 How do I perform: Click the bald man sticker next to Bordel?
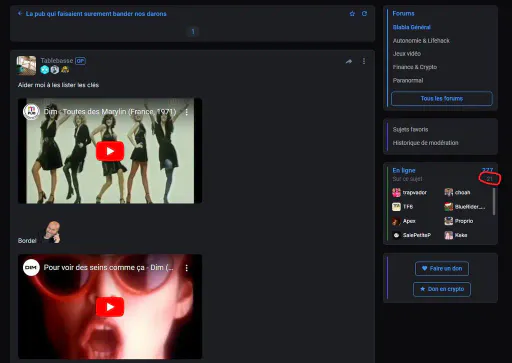(52, 232)
